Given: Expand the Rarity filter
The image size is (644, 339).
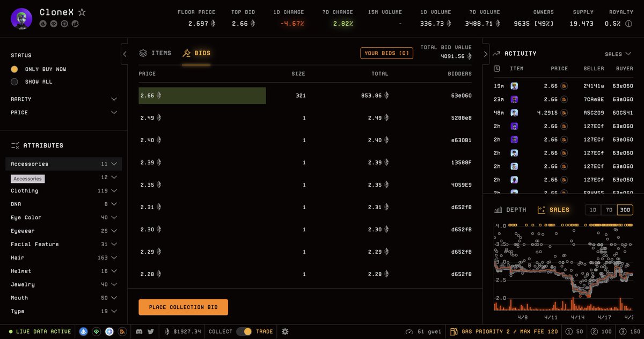Looking at the screenshot, I should (x=64, y=99).
